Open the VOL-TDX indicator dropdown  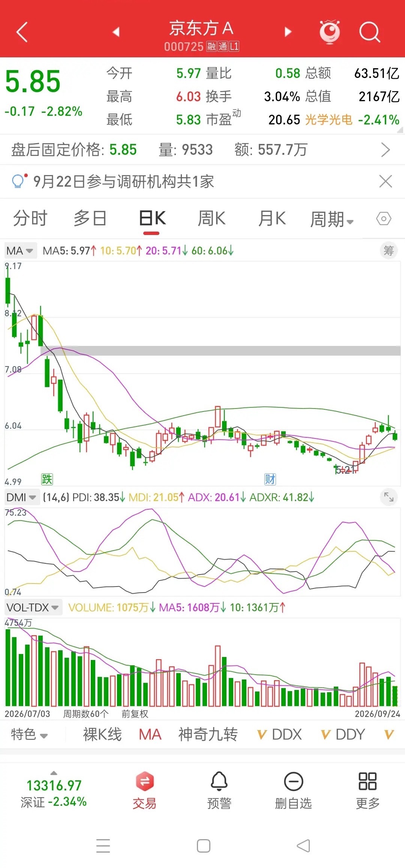coord(33,608)
